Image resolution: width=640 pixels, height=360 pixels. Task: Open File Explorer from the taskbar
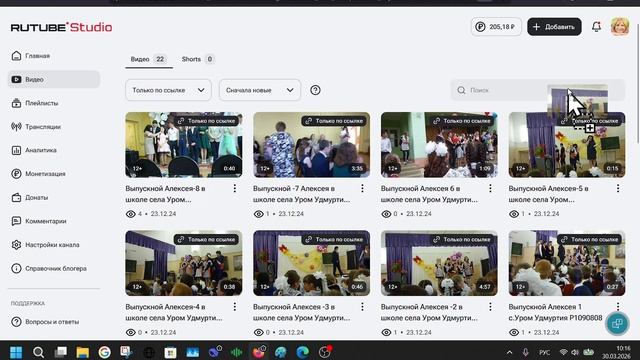82,352
